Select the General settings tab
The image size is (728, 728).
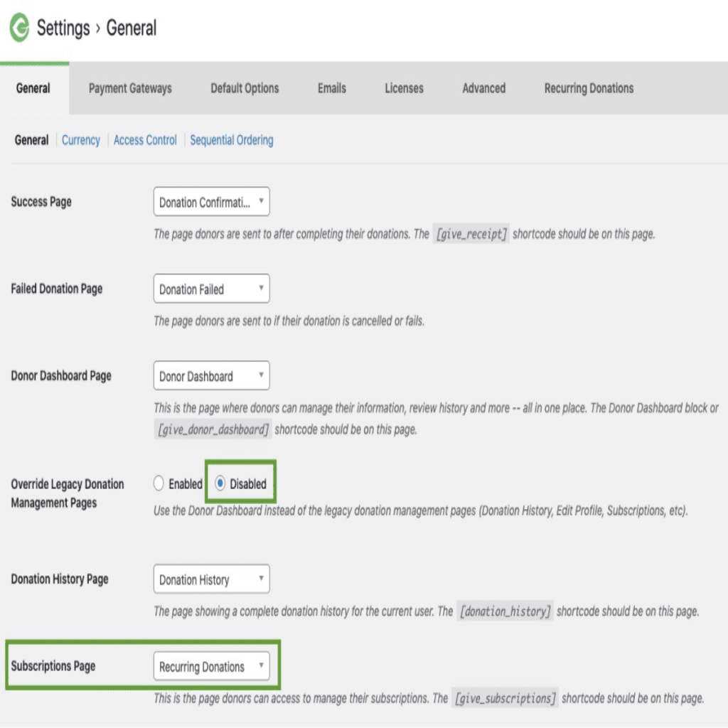coord(33,88)
